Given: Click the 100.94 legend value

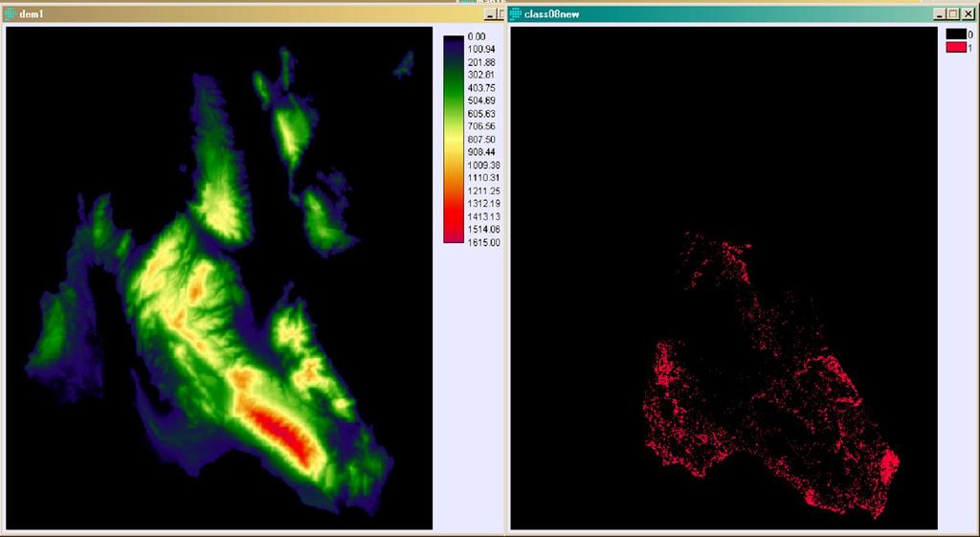Looking at the screenshot, I should tap(481, 50).
